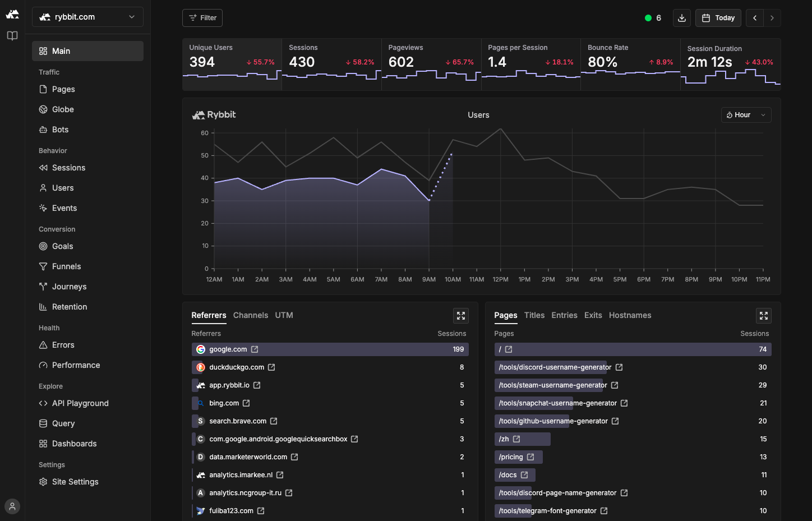The width and height of the screenshot is (812, 521).
Task: Switch to the Titles tab
Action: [x=534, y=315]
